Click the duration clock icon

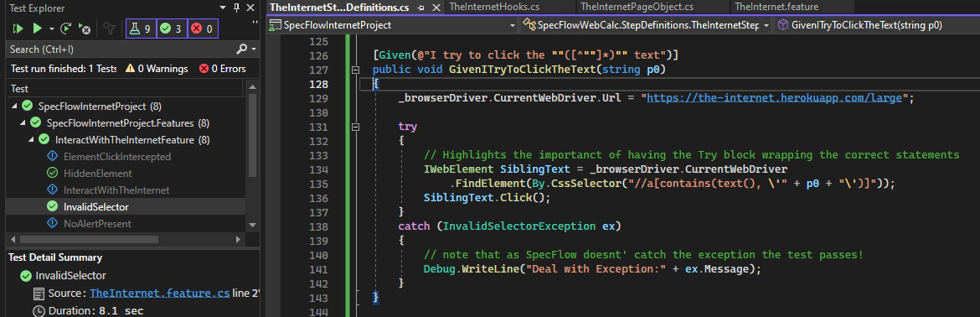click(x=39, y=310)
